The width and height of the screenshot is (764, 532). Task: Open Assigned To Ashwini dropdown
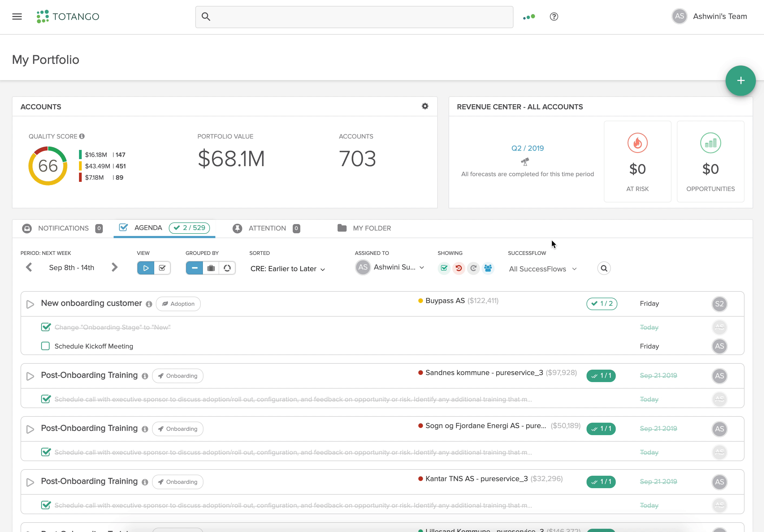390,267
